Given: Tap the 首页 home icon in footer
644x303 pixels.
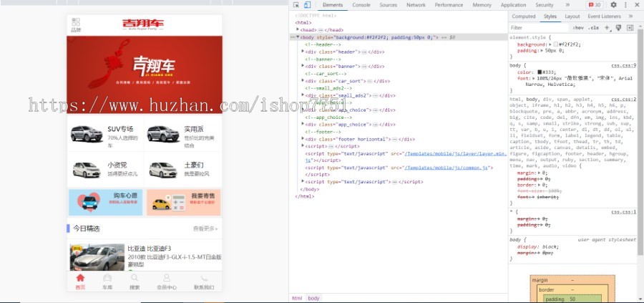Looking at the screenshot, I should click(80, 278).
